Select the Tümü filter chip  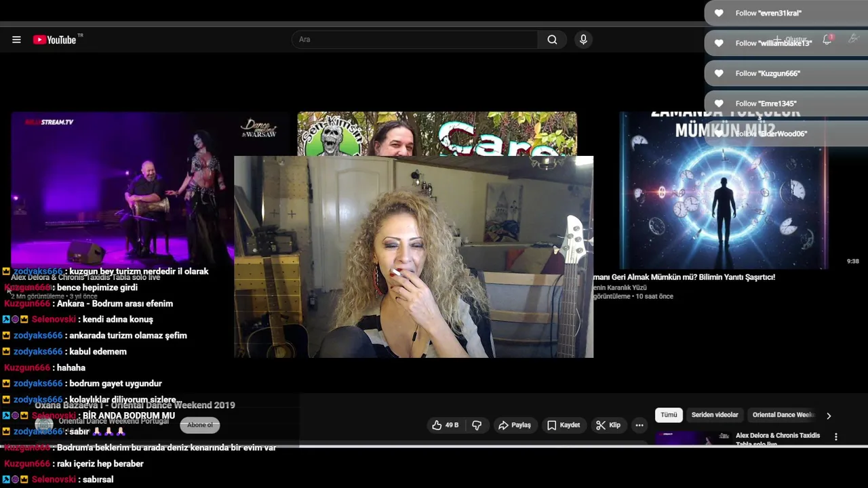(x=669, y=415)
